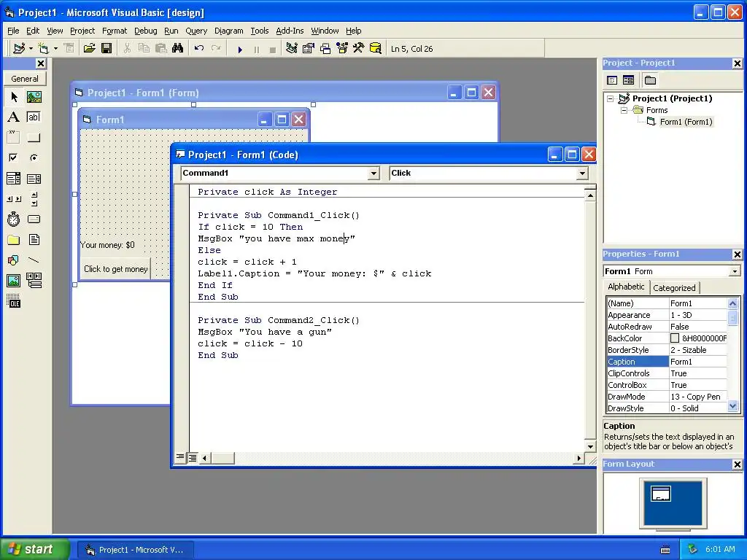The image size is (747, 560).
Task: Click the code window vertical scroll down arrow
Action: [590, 447]
